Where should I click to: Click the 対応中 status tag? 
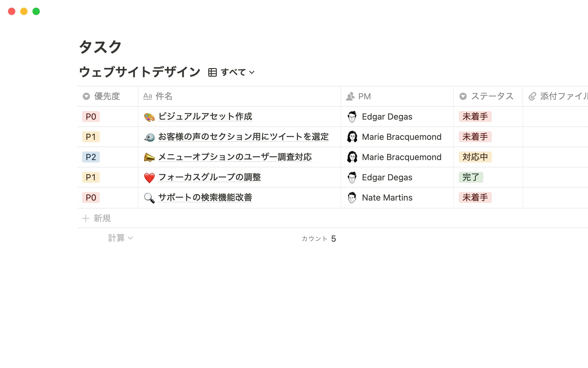click(475, 157)
